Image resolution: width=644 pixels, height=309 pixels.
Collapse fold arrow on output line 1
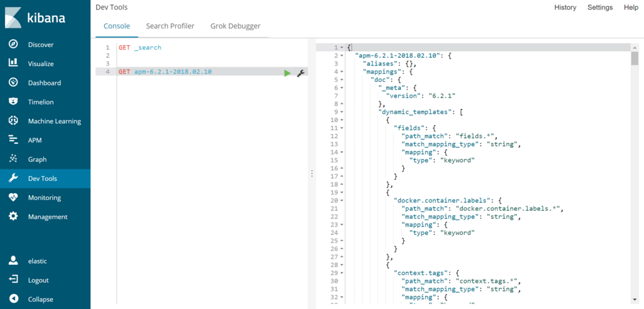coord(341,48)
